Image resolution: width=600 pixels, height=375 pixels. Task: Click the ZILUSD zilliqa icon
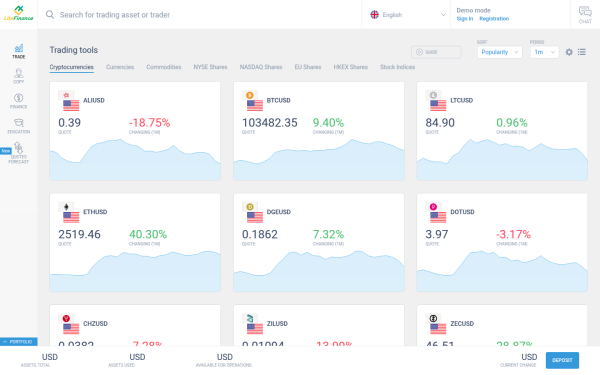coord(250,318)
